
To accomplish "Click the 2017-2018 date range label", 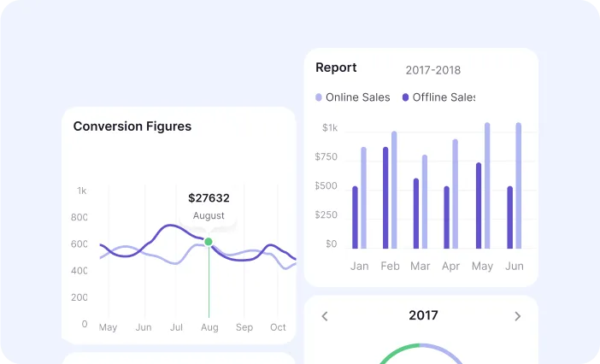I will [433, 70].
